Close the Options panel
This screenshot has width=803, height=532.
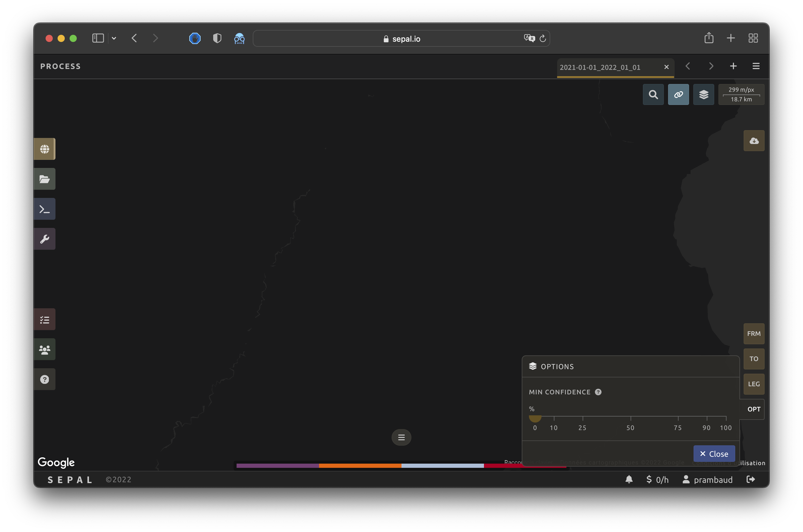(714, 454)
